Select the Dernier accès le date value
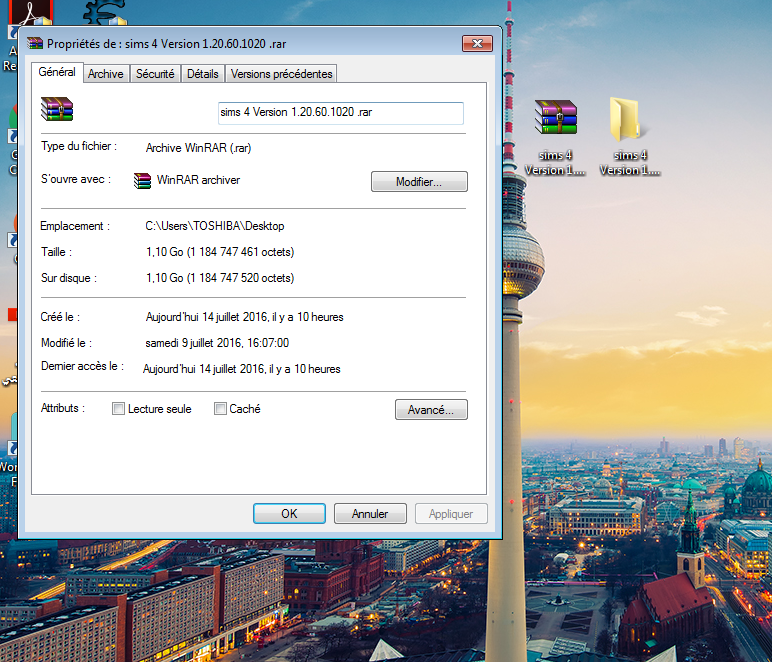 (x=241, y=369)
